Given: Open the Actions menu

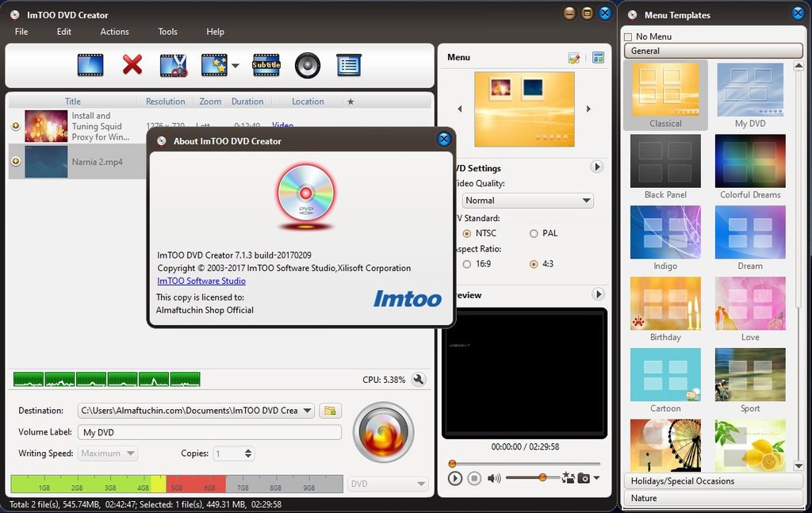Looking at the screenshot, I should pos(113,32).
